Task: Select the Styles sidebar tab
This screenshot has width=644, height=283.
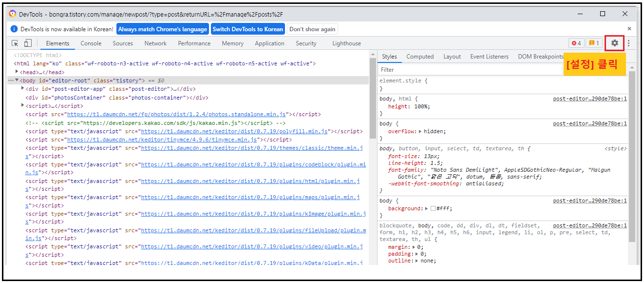Action: point(389,57)
